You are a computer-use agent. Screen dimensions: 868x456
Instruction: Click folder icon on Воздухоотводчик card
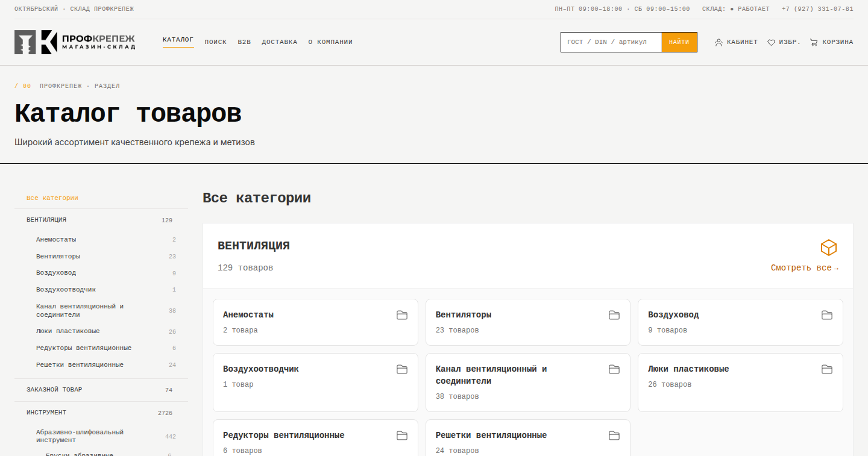402,369
